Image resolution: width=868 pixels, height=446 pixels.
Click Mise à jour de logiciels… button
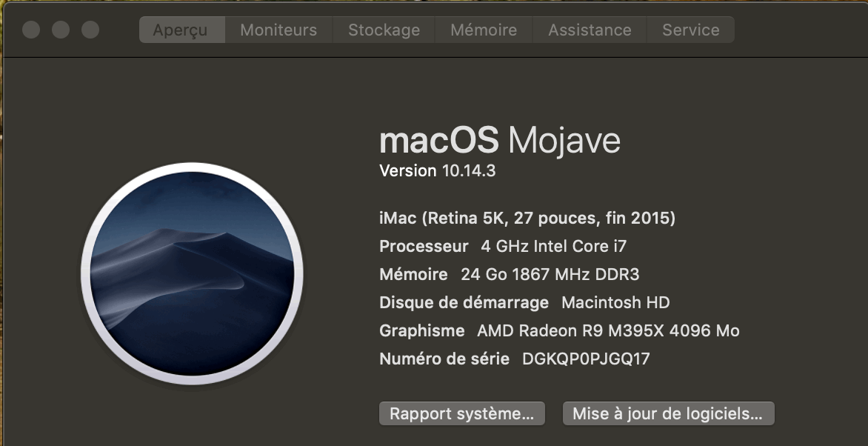coord(668,414)
